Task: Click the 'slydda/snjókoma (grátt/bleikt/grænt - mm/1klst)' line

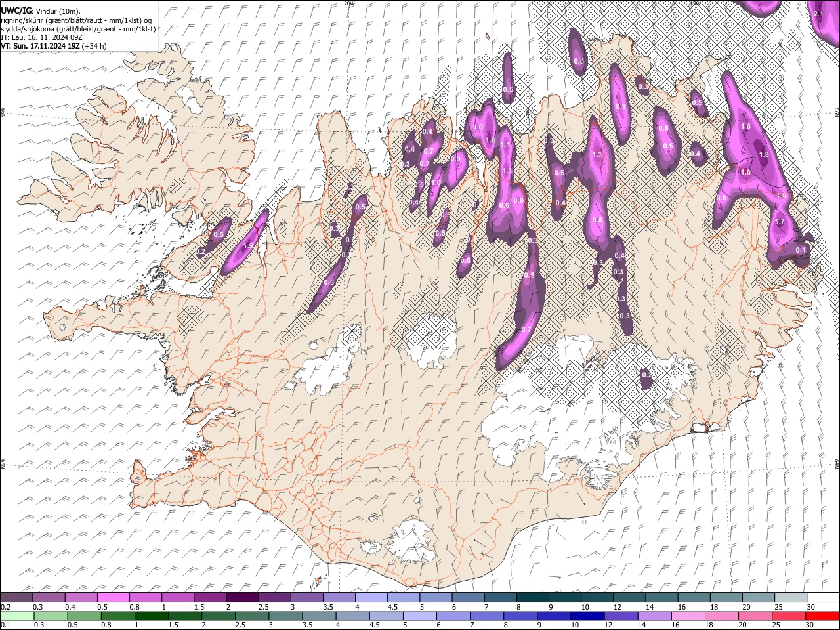Action: (x=78, y=29)
